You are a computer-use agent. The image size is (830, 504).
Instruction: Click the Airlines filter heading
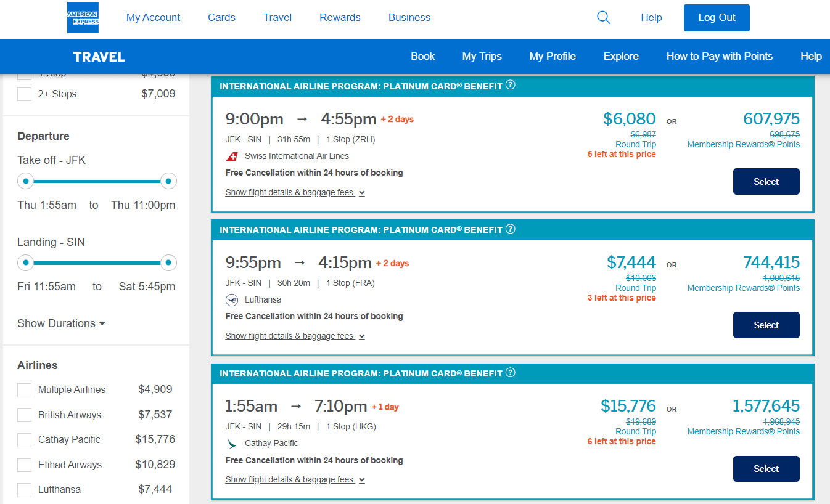(38, 365)
